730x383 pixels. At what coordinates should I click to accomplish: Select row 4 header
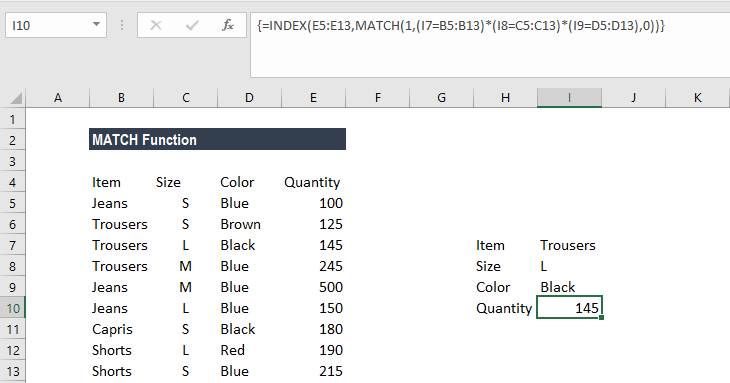tap(13, 182)
